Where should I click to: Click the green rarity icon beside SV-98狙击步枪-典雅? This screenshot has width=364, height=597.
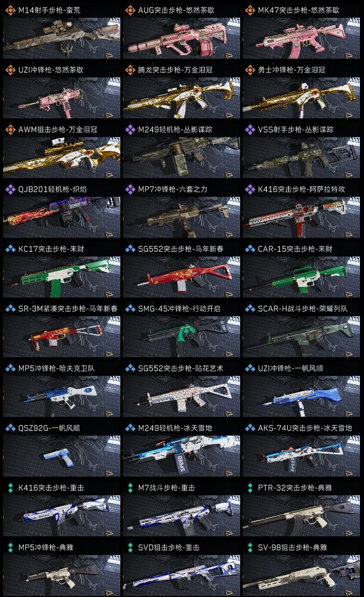(x=250, y=547)
